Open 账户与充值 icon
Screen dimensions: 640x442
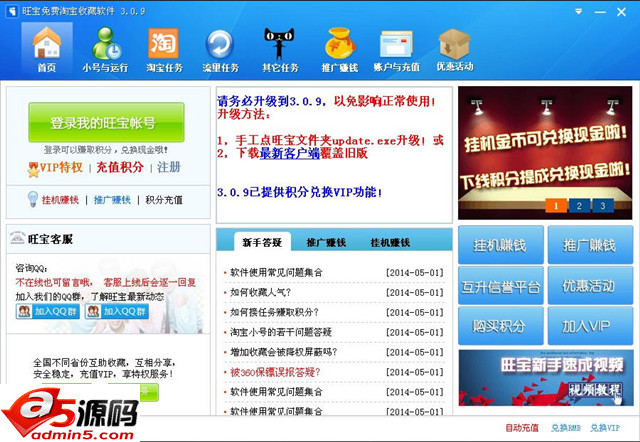[397, 50]
